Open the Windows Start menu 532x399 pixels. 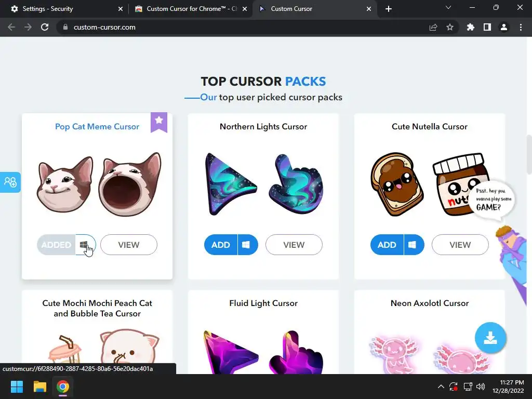(x=17, y=387)
